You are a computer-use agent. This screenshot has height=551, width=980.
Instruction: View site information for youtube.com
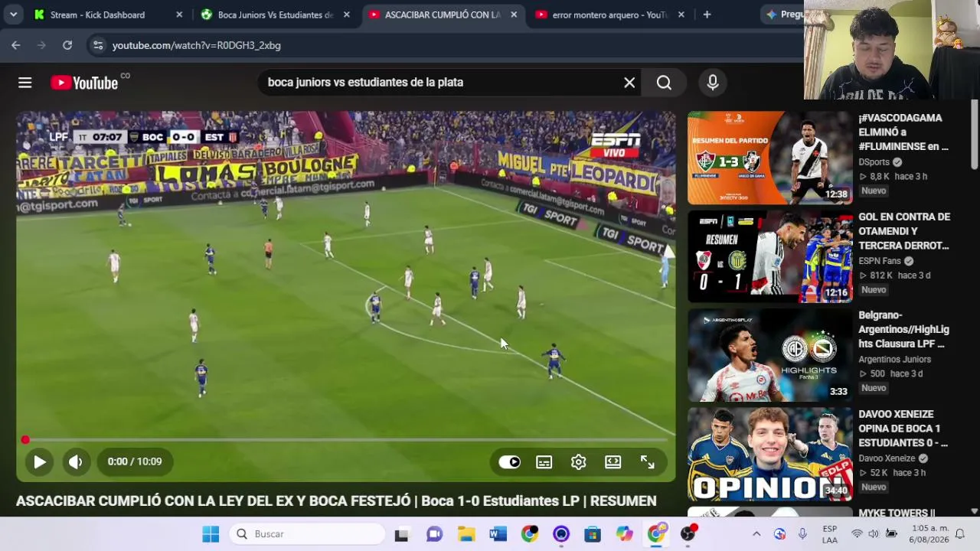pos(97,45)
